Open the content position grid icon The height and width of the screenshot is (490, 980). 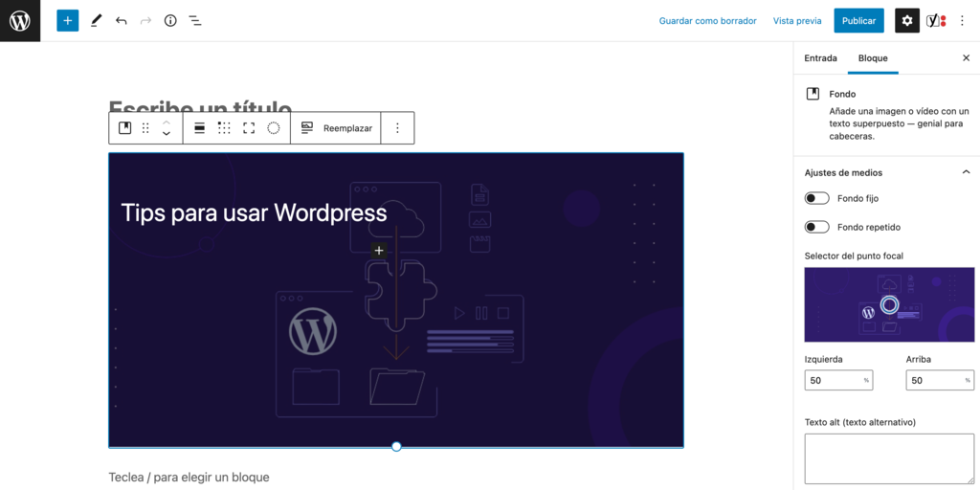(224, 128)
